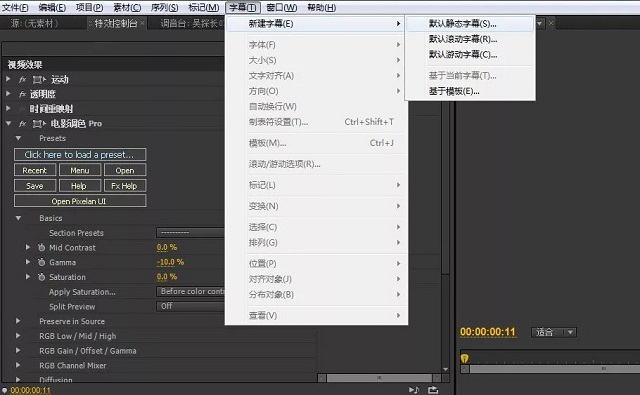The height and width of the screenshot is (395, 640).
Task: Open Section Presets dropdown
Action: [190, 233]
